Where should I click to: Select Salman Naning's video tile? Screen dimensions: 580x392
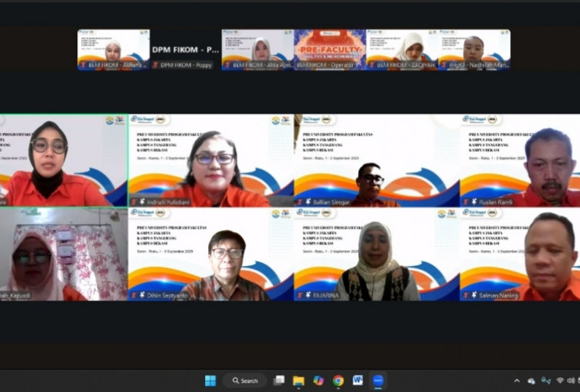pos(520,254)
